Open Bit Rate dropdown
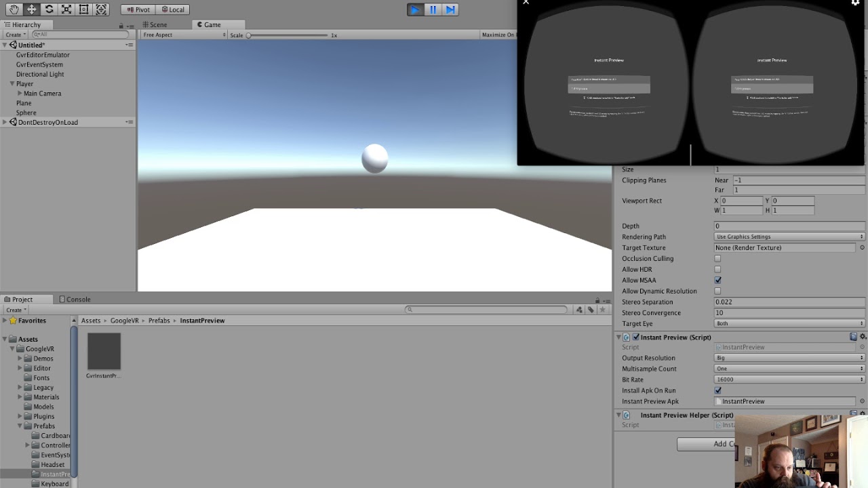This screenshot has height=488, width=868. click(789, 380)
